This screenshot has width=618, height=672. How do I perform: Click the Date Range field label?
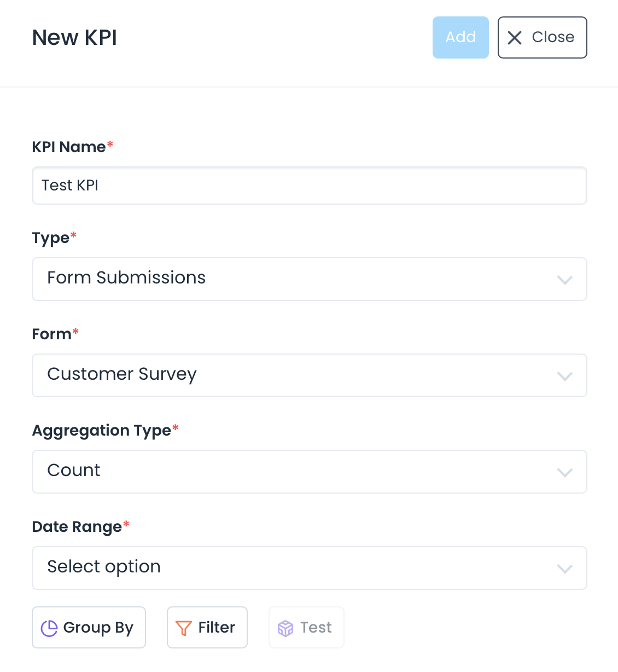(x=77, y=526)
